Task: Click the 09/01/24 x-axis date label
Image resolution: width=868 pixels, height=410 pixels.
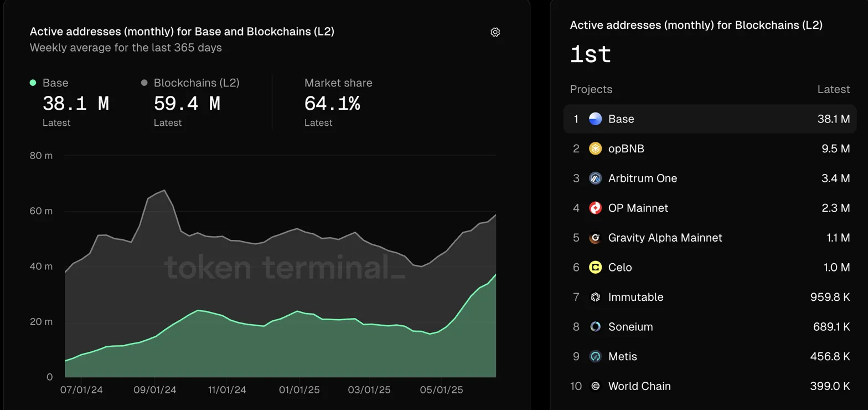Action: (x=155, y=390)
